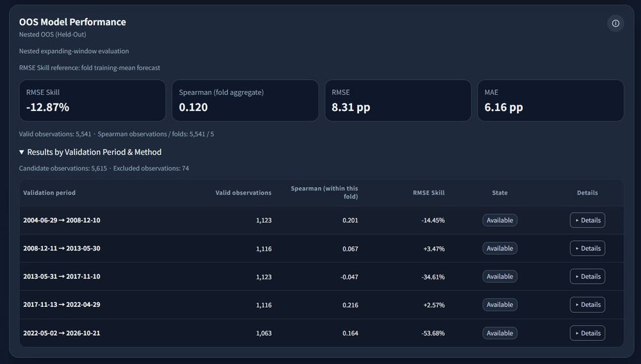The image size is (641, 364).
Task: Select period text 2022-05-02 → 2026-10-21
Action: coord(62,333)
